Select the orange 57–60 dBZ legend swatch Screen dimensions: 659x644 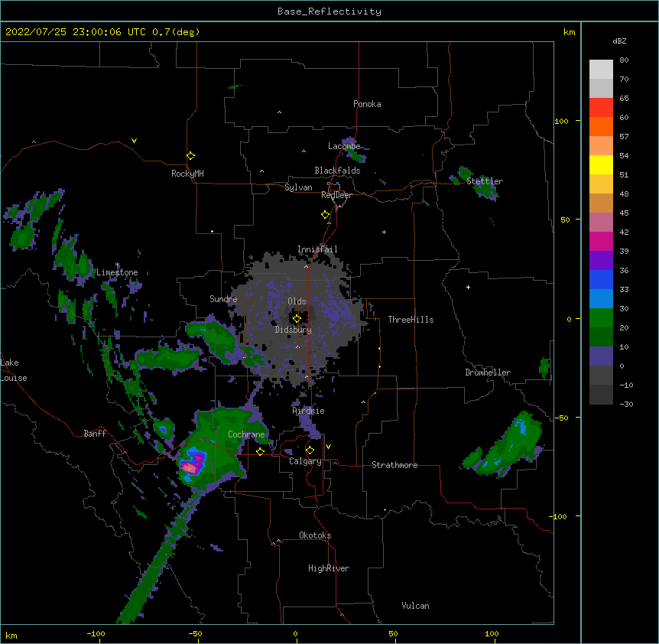pyautogui.click(x=601, y=126)
